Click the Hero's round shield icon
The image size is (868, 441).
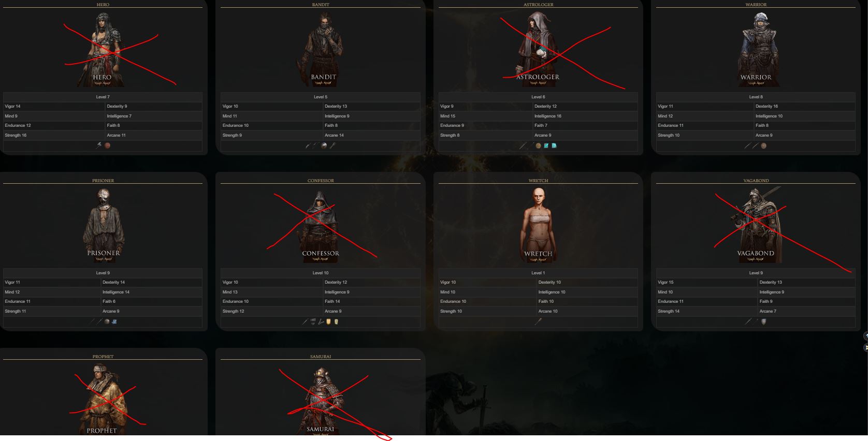click(x=107, y=145)
